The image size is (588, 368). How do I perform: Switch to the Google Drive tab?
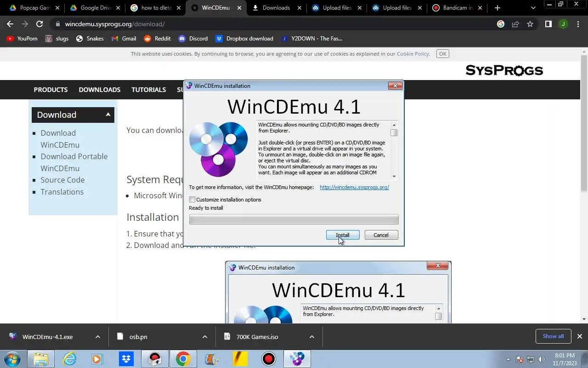click(x=95, y=8)
